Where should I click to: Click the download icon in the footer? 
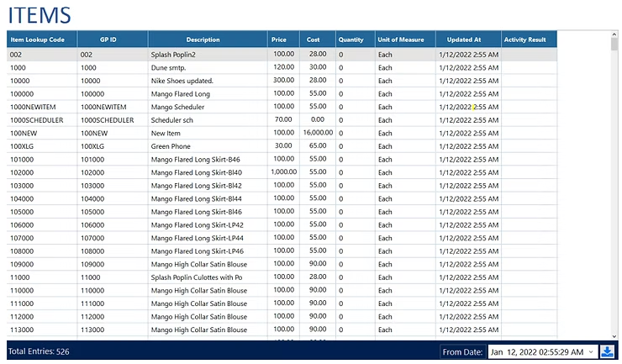[608, 351]
